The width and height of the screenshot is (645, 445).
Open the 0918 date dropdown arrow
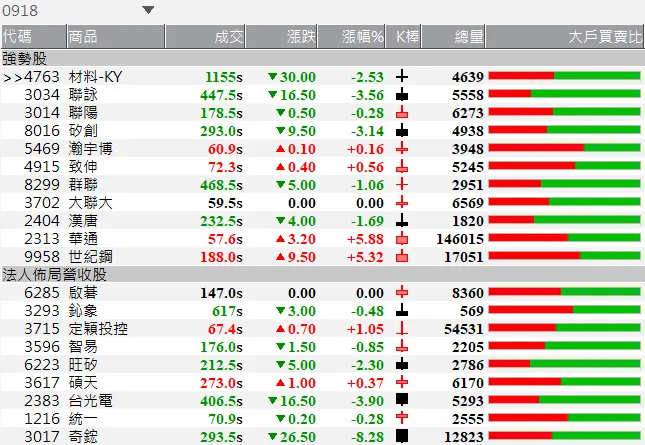pos(148,10)
